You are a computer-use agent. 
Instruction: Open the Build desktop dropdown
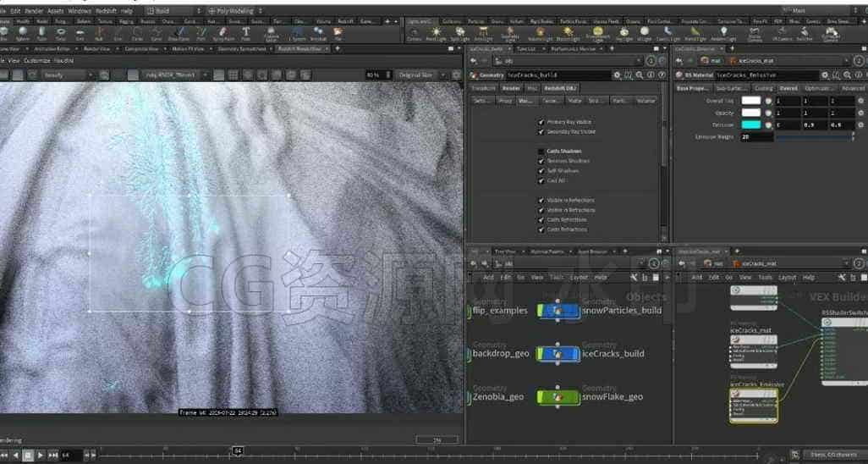coord(173,10)
